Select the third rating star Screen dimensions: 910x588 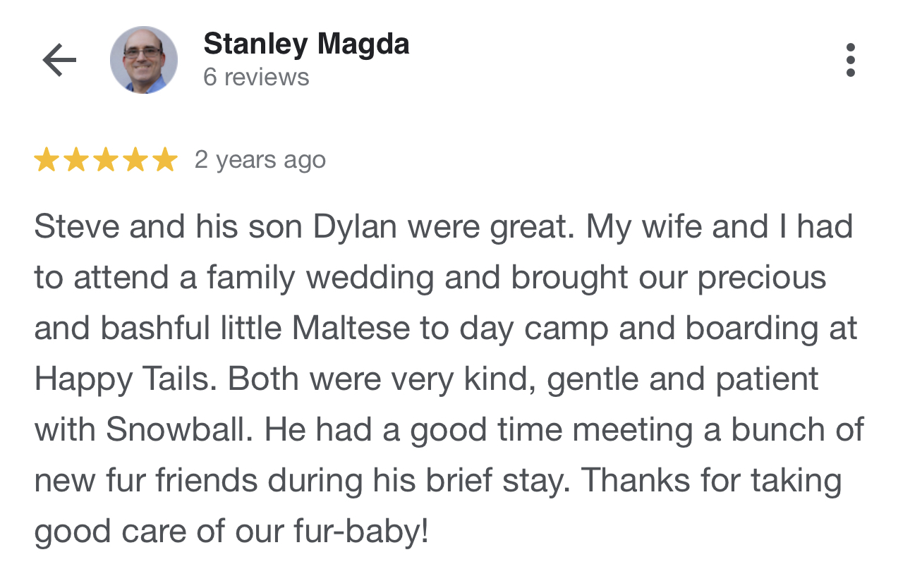[105, 160]
